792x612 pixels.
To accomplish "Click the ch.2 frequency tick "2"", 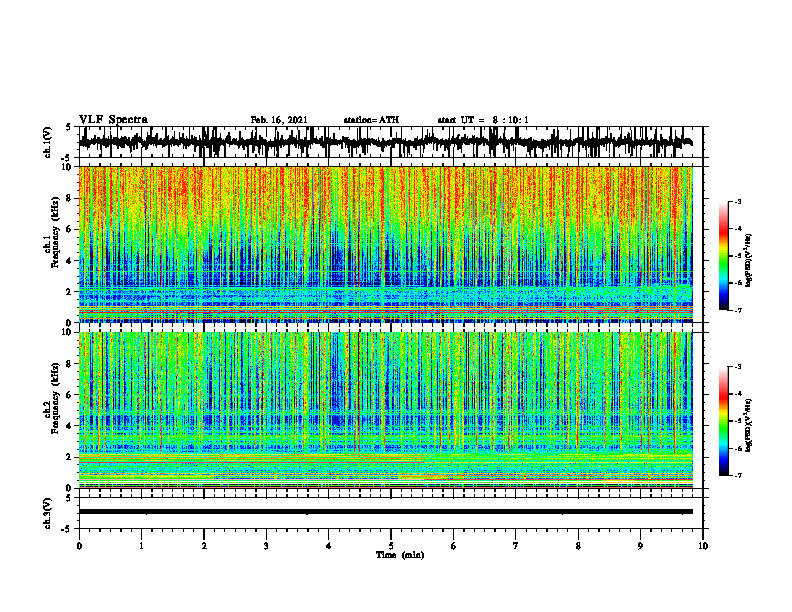I will pos(69,457).
